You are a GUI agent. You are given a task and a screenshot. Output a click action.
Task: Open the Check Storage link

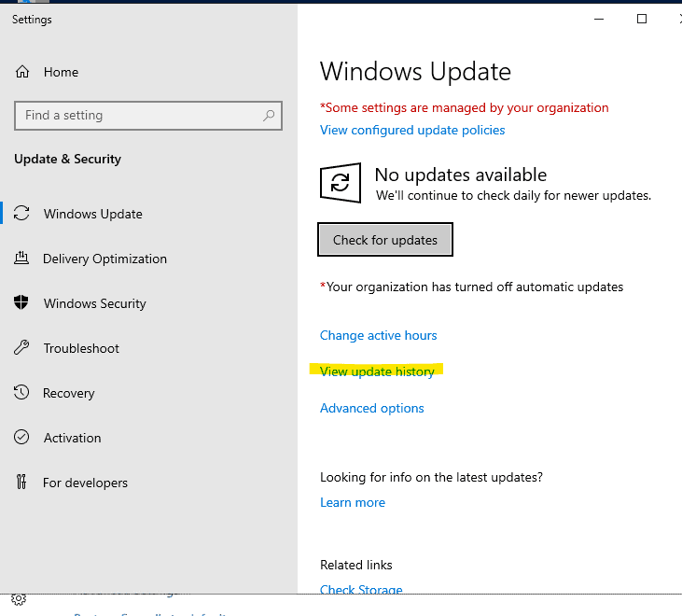click(361, 589)
